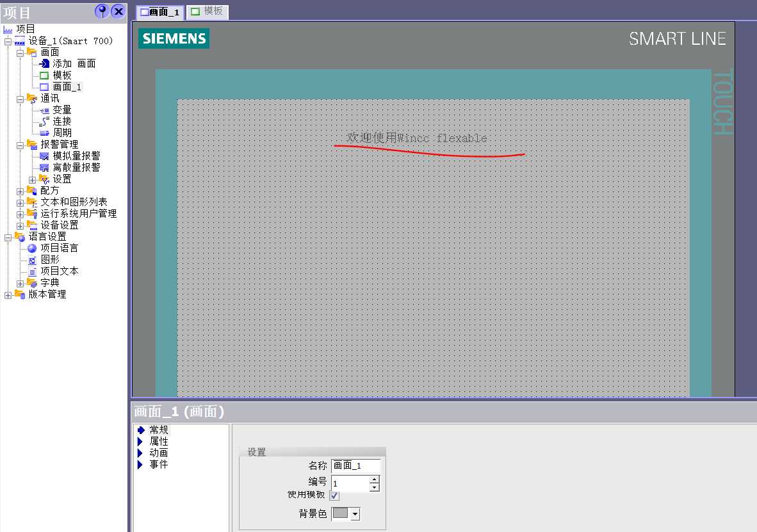Collapse the 报警管理 tree folder
Viewport: 757px width, 532px height.
(x=20, y=145)
